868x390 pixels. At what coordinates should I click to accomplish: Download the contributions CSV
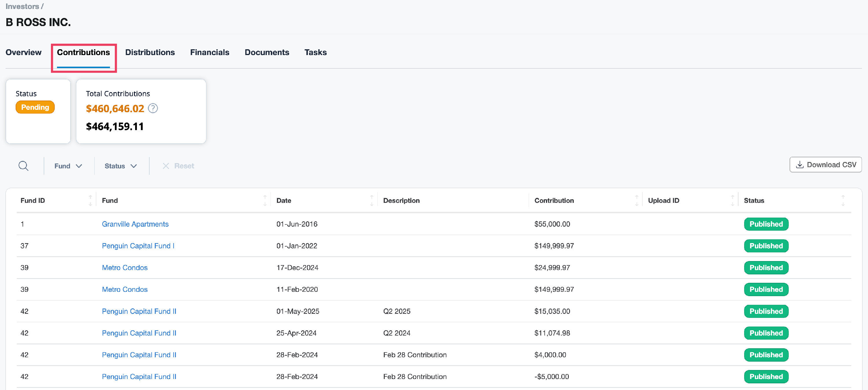pos(825,165)
